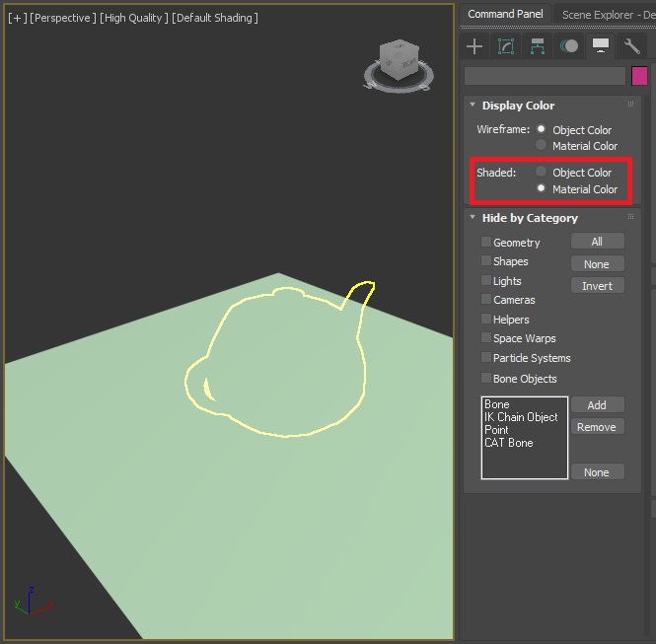The image size is (656, 644).
Task: Open the Create panel plus icon
Action: (474, 46)
